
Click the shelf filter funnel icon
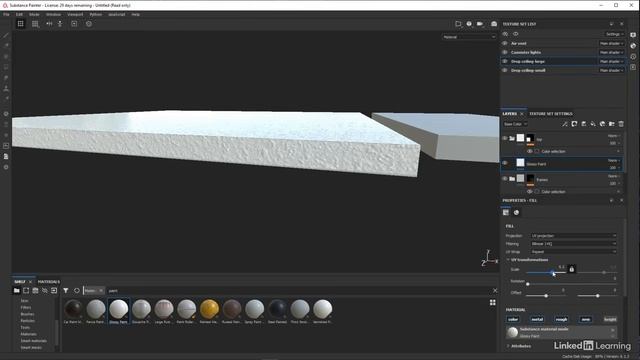(66, 291)
